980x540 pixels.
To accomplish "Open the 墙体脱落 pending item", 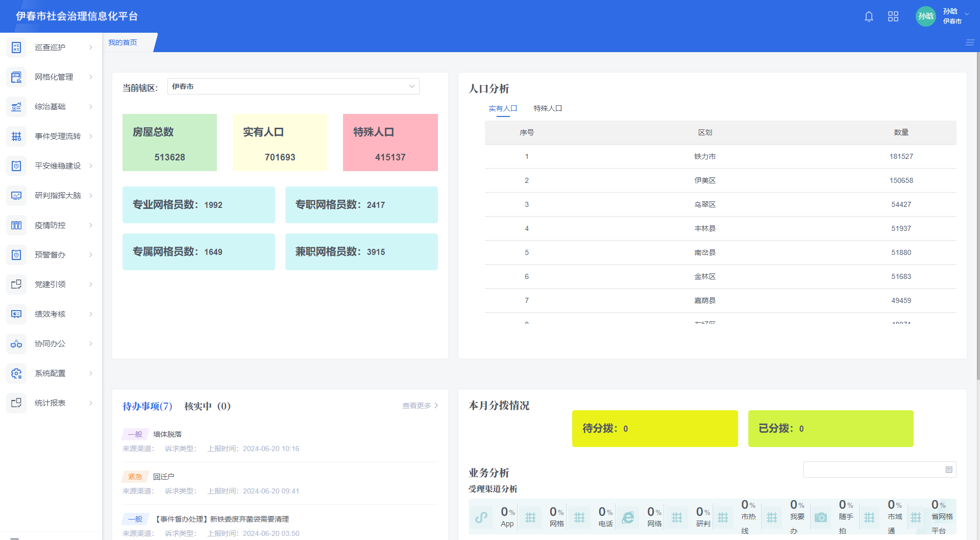I will pos(167,434).
